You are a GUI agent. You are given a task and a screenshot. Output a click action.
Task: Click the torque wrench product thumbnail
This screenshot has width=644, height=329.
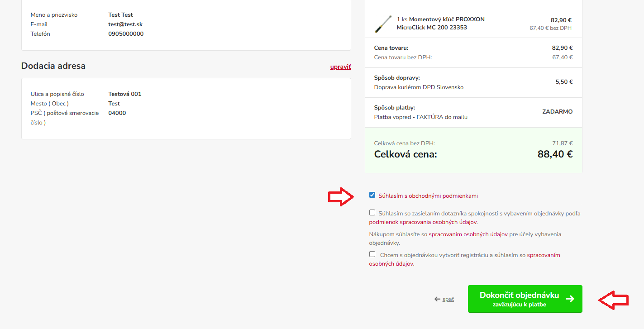(383, 24)
